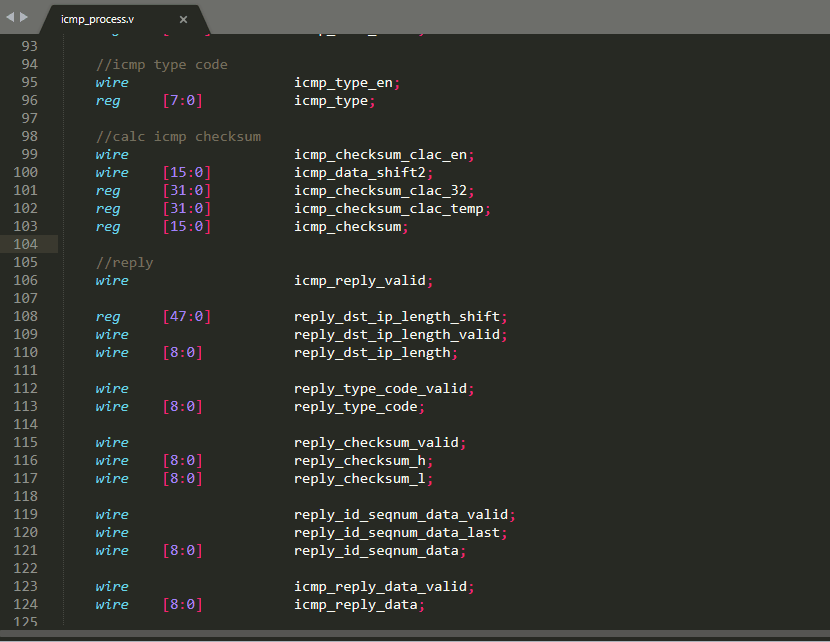Place cursor in the "//icmp type code" comment
The image size is (830, 642).
tap(161, 65)
